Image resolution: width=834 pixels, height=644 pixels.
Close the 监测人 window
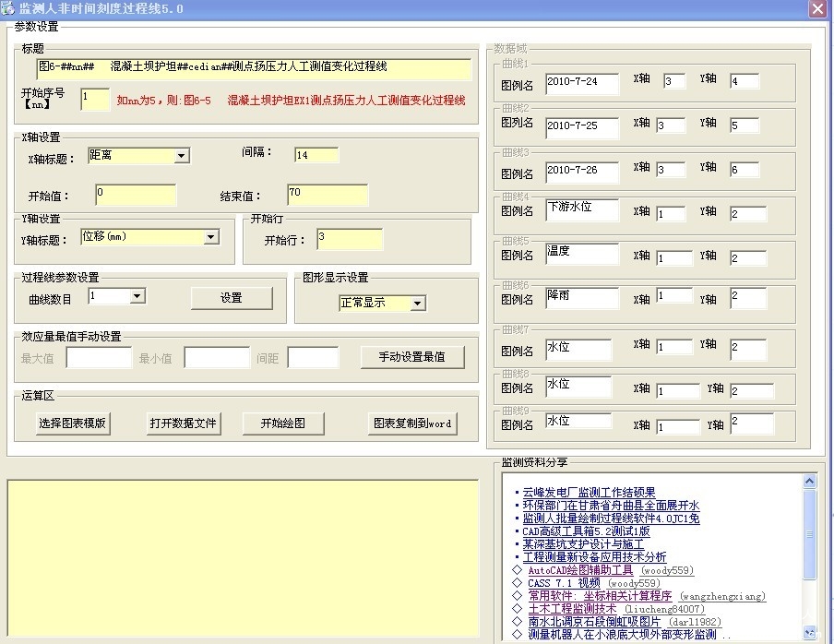(x=817, y=9)
